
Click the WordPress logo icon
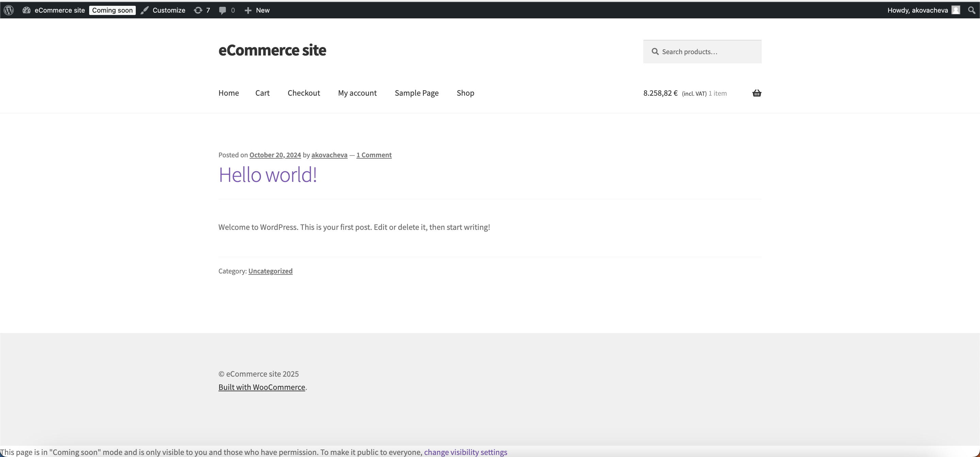coord(9,10)
